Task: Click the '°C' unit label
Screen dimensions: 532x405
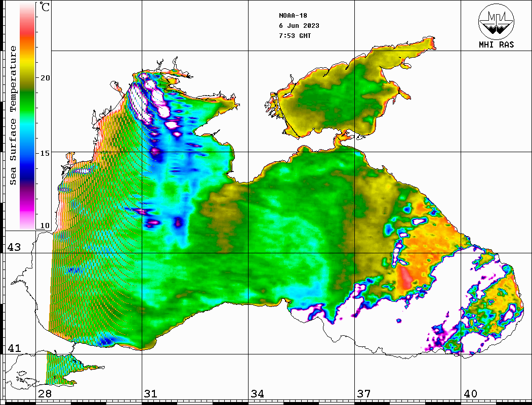Action: (x=45, y=7)
